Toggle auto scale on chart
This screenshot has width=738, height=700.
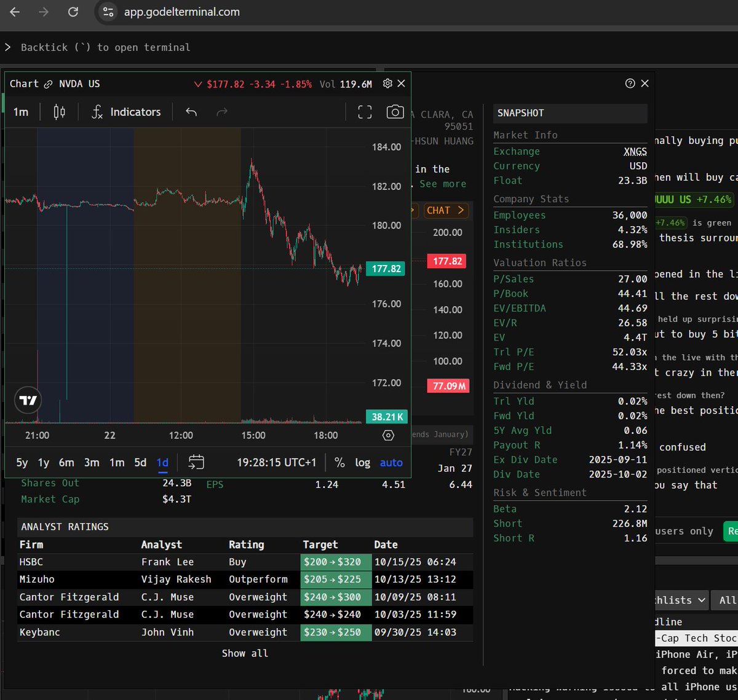click(391, 463)
